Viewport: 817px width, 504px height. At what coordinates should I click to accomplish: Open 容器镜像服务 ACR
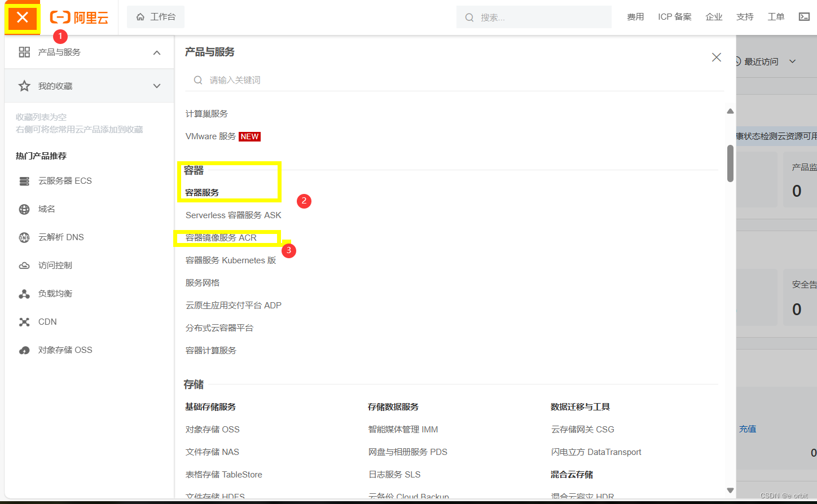pos(221,238)
